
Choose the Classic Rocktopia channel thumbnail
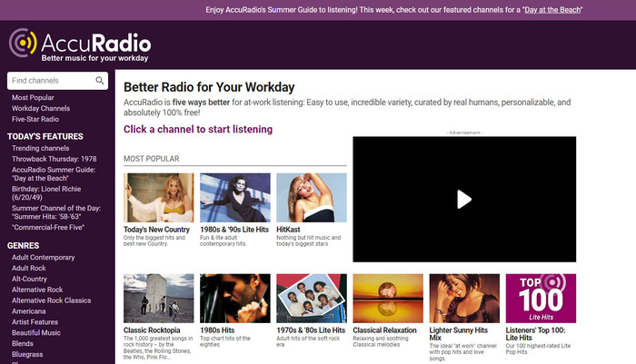[x=158, y=298]
